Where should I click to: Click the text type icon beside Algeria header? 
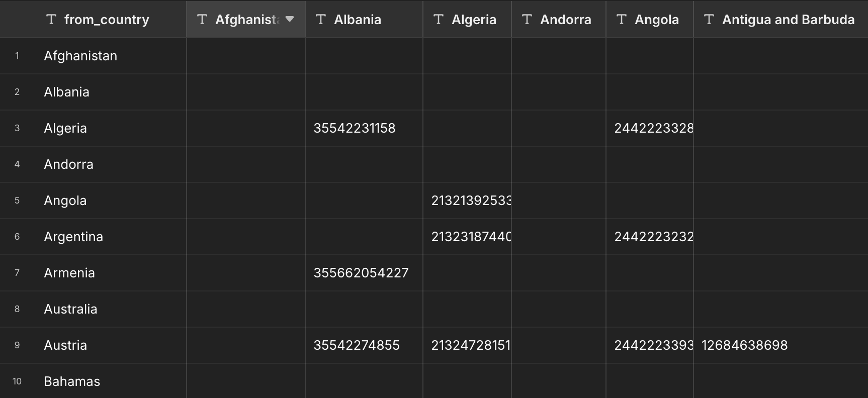439,20
